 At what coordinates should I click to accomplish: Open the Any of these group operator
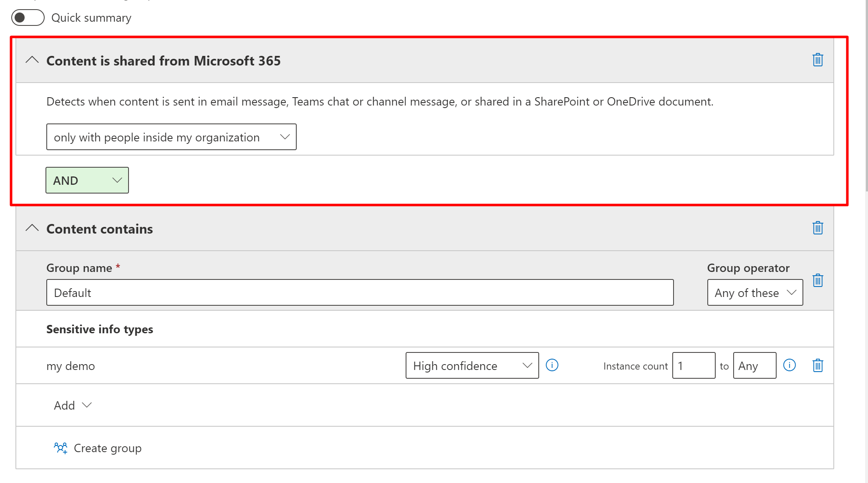[754, 292]
